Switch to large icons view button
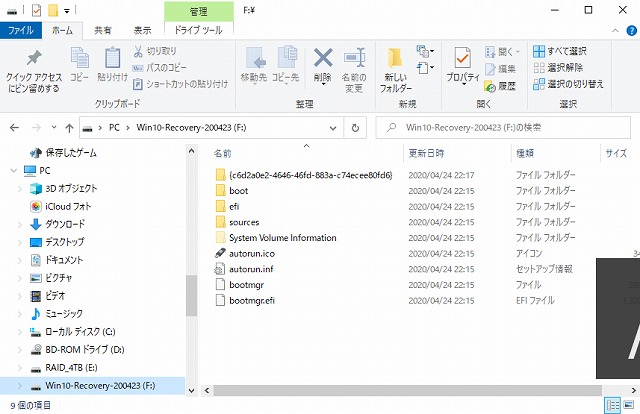Viewport: 640px width, 414px height. click(629, 405)
